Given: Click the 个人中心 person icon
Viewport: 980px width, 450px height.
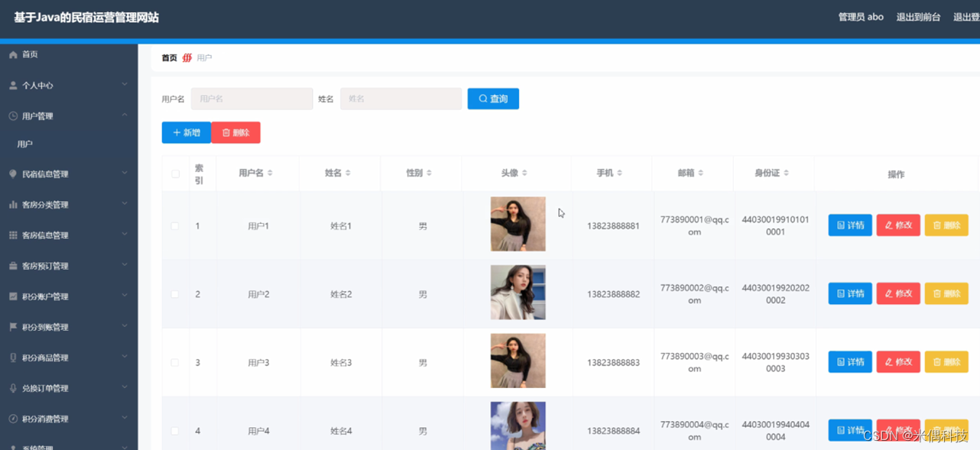Looking at the screenshot, I should tap(13, 86).
